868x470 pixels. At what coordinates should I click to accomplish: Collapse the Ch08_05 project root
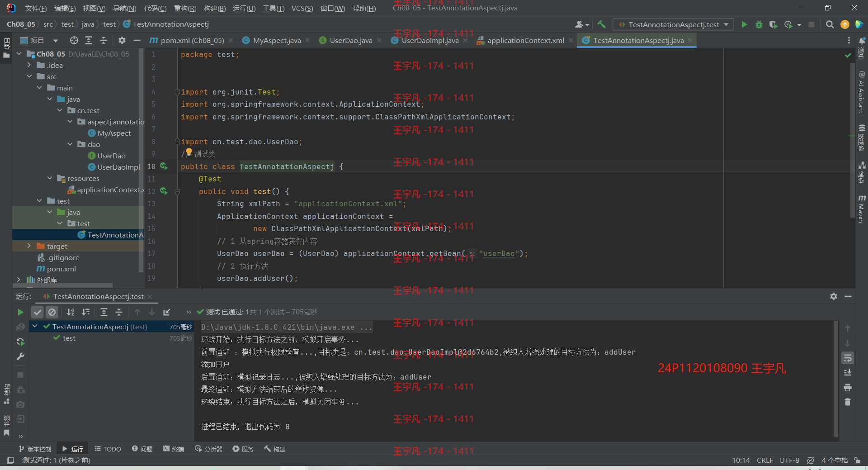pyautogui.click(x=19, y=54)
